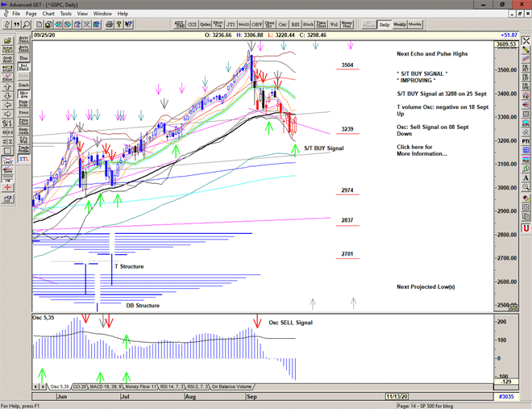This screenshot has width=532, height=409.
Task: Click the red crosshair cursor icon
Action: coord(7,188)
